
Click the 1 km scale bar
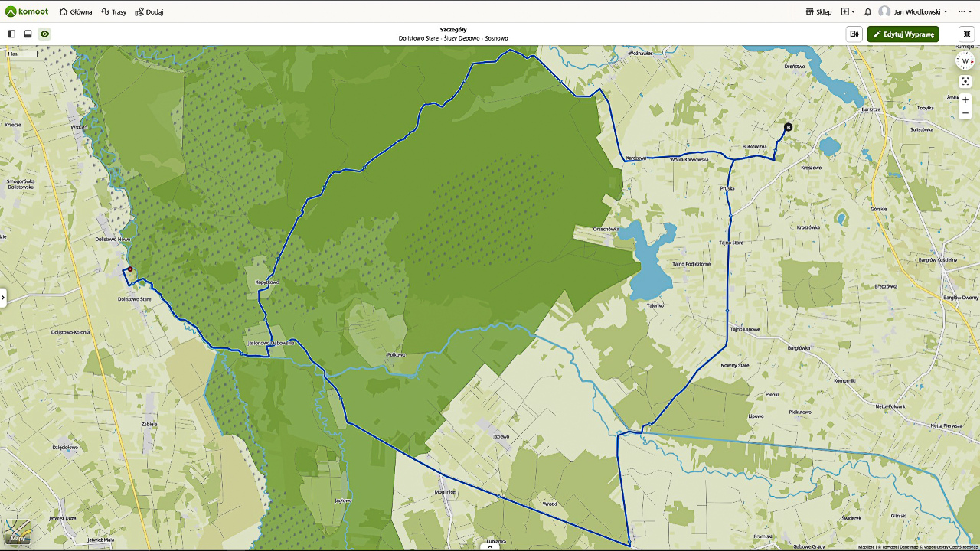[22, 54]
